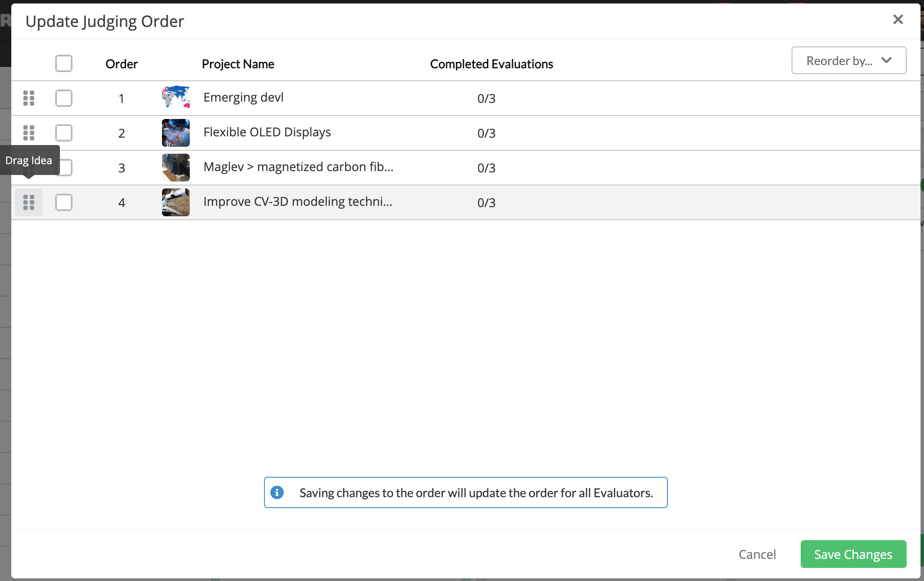Open the Reorder by dropdown

point(839,61)
